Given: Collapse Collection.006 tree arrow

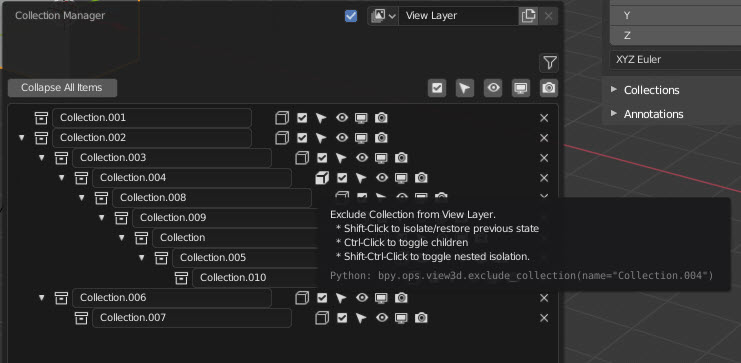Looking at the screenshot, I should point(42,298).
